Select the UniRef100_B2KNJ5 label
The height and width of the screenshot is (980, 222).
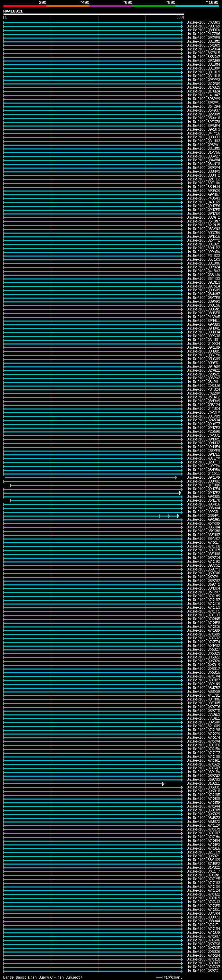click(x=203, y=225)
